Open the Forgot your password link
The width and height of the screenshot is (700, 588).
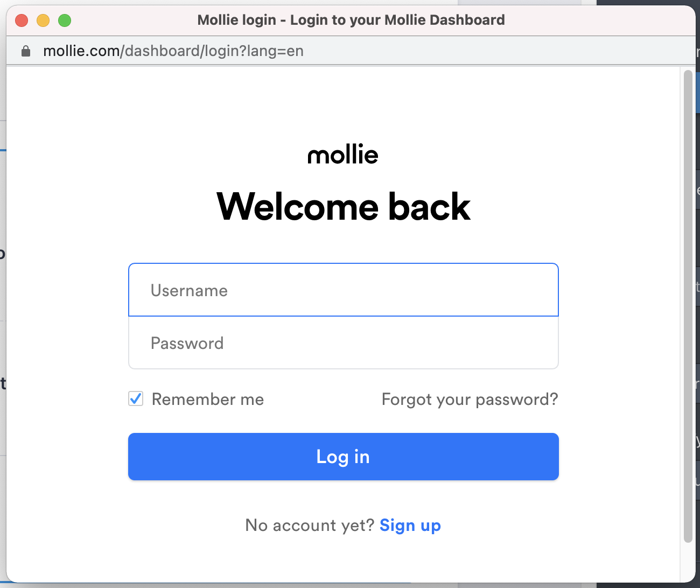470,400
